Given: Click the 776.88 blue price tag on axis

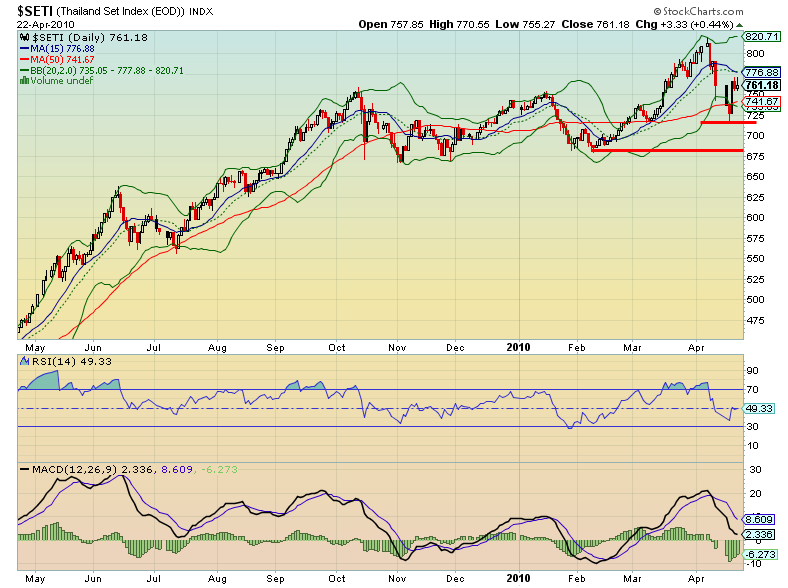Looking at the screenshot, I should click(x=762, y=72).
